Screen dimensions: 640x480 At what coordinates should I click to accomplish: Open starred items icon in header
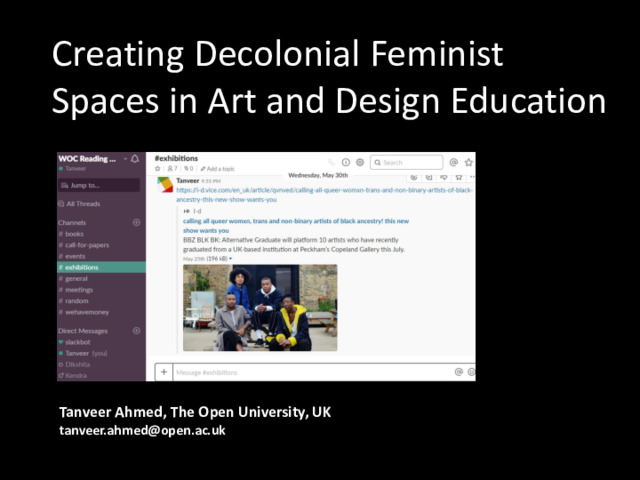469,162
